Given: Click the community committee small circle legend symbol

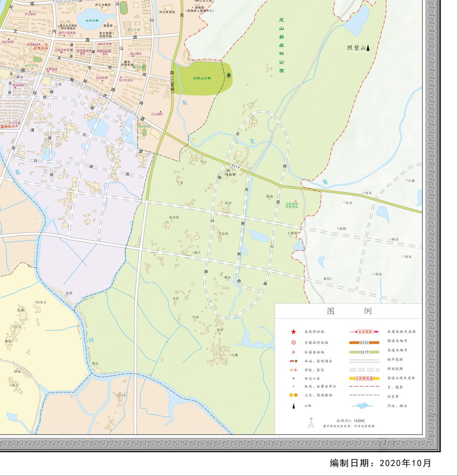Looking at the screenshot, I should [x=293, y=352].
